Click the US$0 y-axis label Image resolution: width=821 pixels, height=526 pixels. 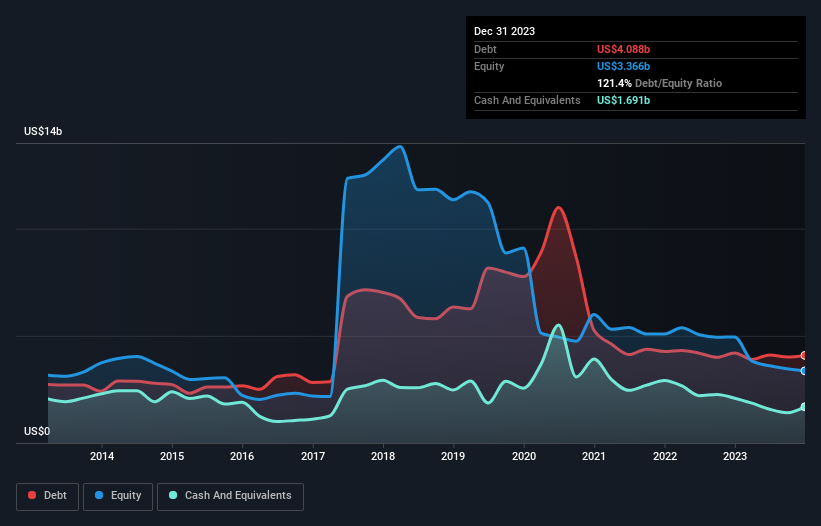[x=37, y=431]
